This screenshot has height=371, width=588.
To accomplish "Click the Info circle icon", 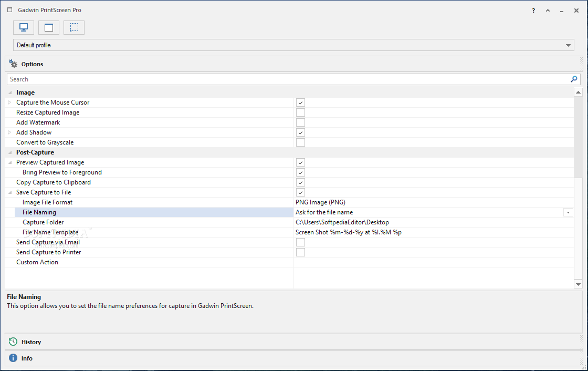I will click(x=13, y=358).
